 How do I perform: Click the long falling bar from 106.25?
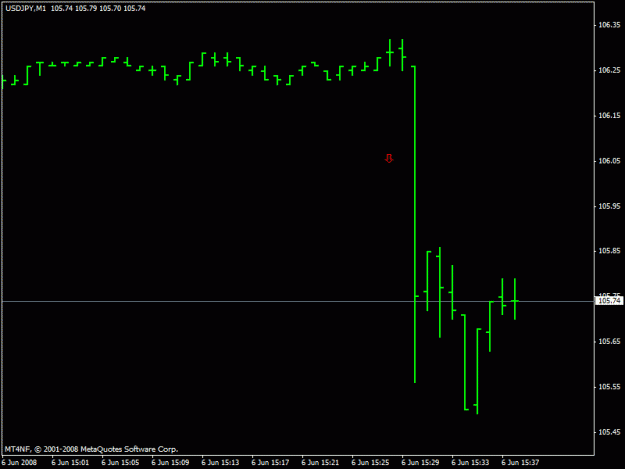(415, 224)
